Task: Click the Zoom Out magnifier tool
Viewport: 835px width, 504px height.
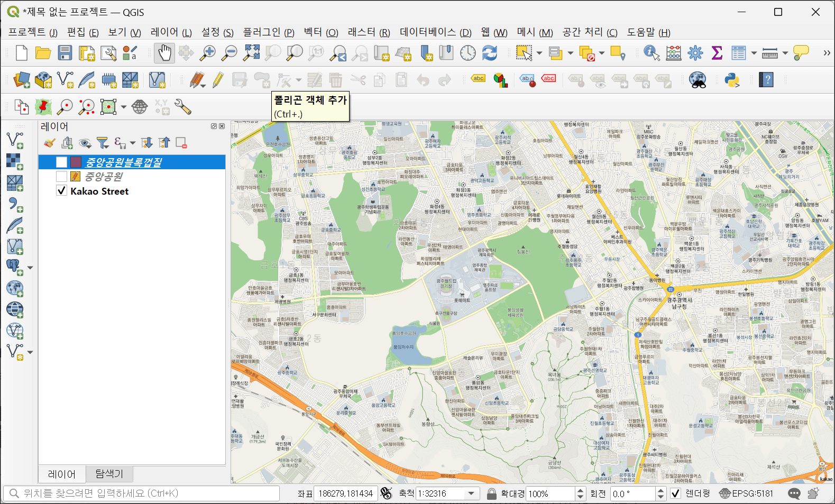Action: click(230, 53)
